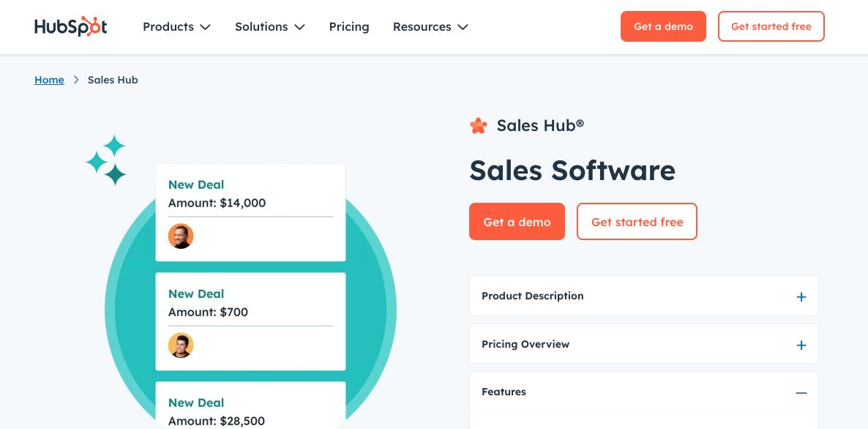Click the avatar on the $14,000 deal card

(x=181, y=236)
